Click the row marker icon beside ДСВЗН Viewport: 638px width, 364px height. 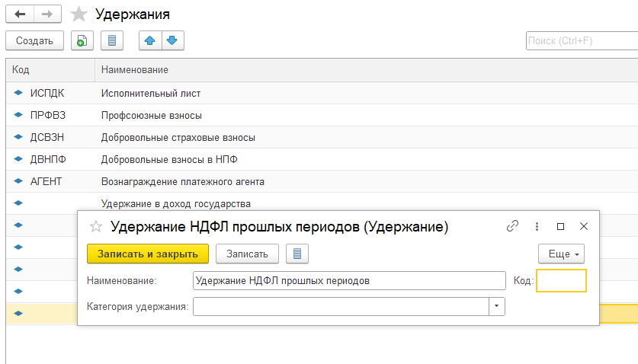click(x=18, y=136)
